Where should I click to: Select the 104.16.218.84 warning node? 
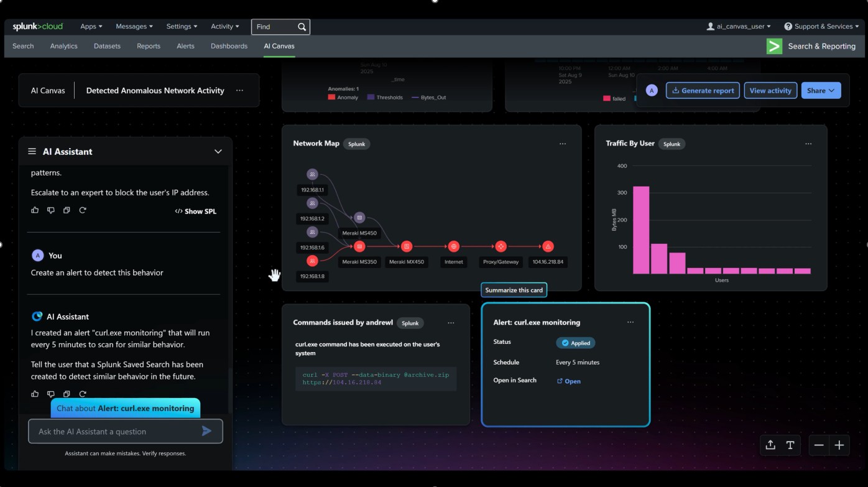click(548, 246)
